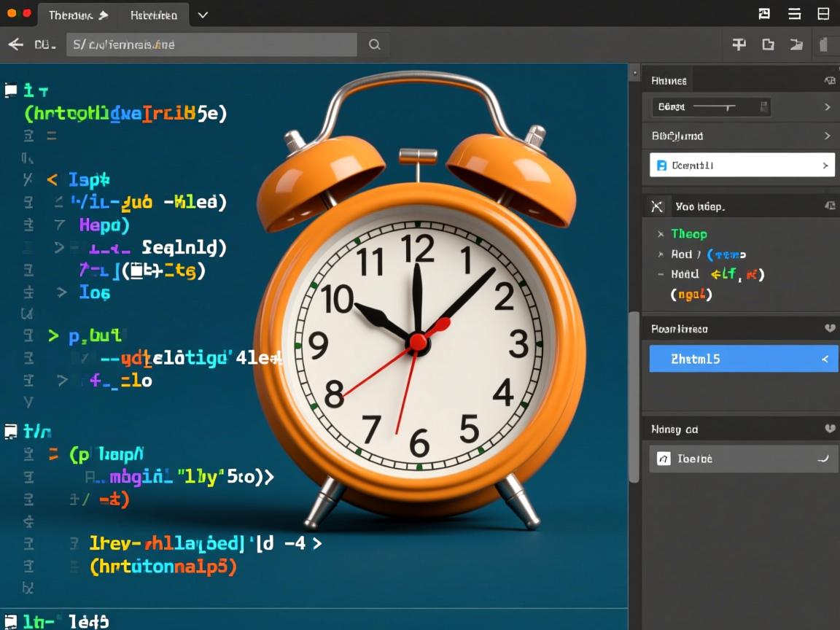Switch to the second tab "Hebtritten"
Viewport: 840px width, 630px height.
tap(153, 15)
